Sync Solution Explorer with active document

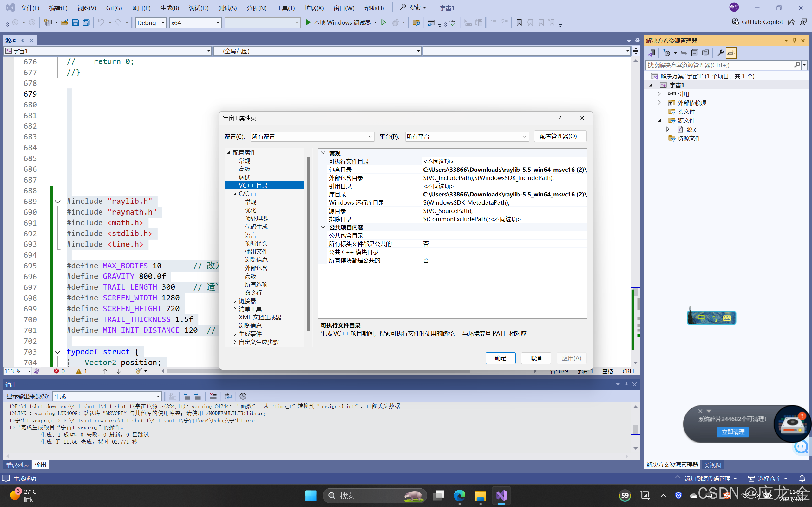point(684,53)
